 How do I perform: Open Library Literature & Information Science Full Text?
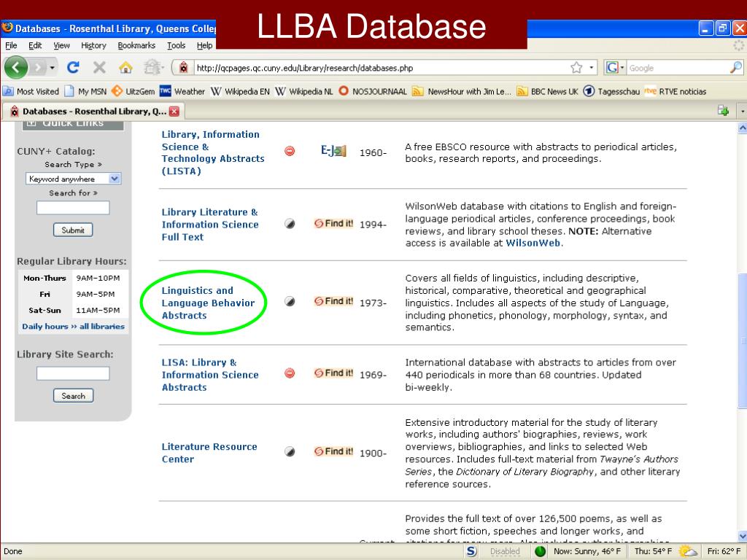(x=210, y=225)
